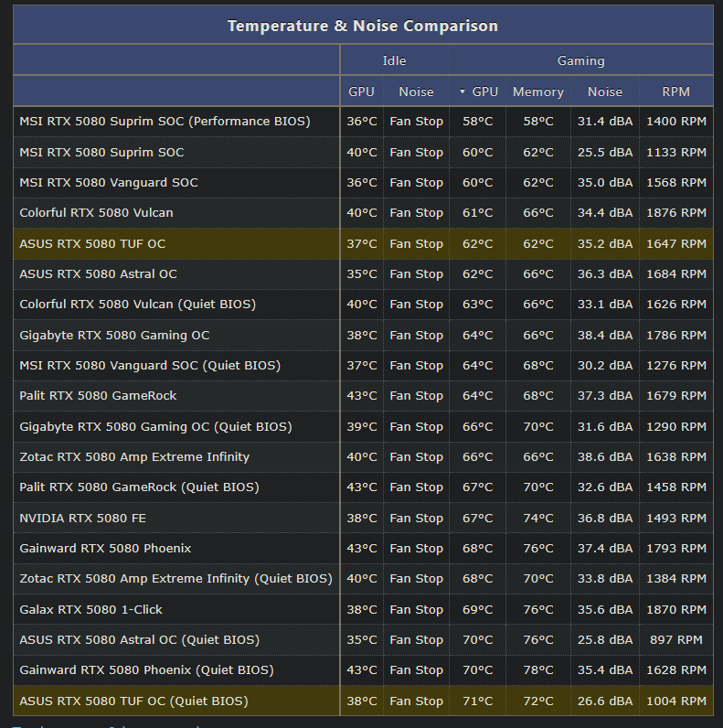Select Palit RTX 5080 GameRock (Quiet BIOS)
723x728 pixels.
tap(139, 487)
